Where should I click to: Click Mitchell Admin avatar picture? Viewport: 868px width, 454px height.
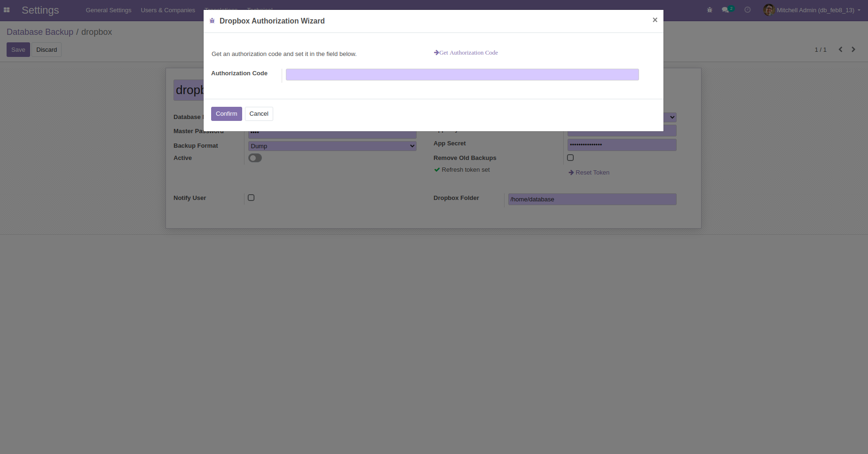[x=769, y=10]
